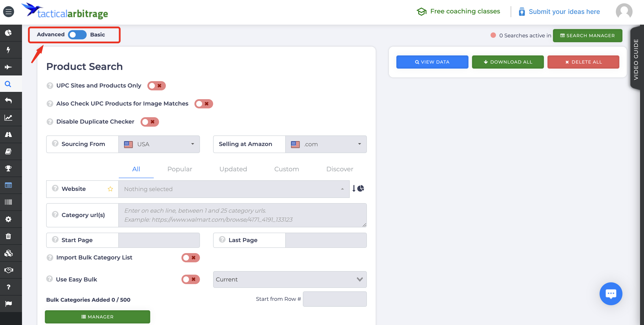
Task: Click the Start from Row # field
Action: click(x=335, y=299)
